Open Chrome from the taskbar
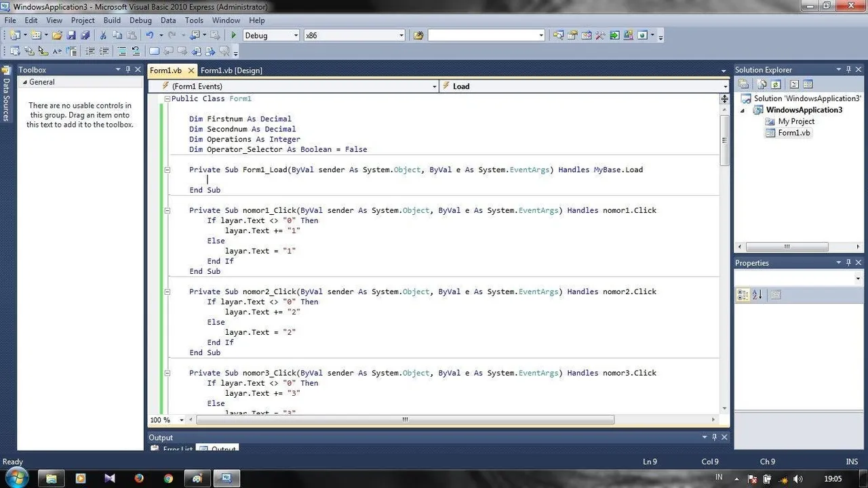The height and width of the screenshot is (488, 868). 168,479
